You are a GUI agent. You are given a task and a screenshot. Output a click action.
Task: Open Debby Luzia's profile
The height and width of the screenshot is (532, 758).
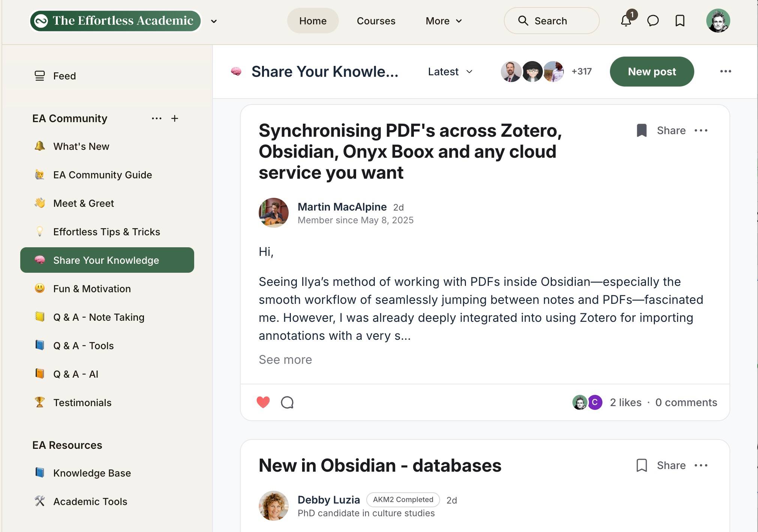coord(329,499)
